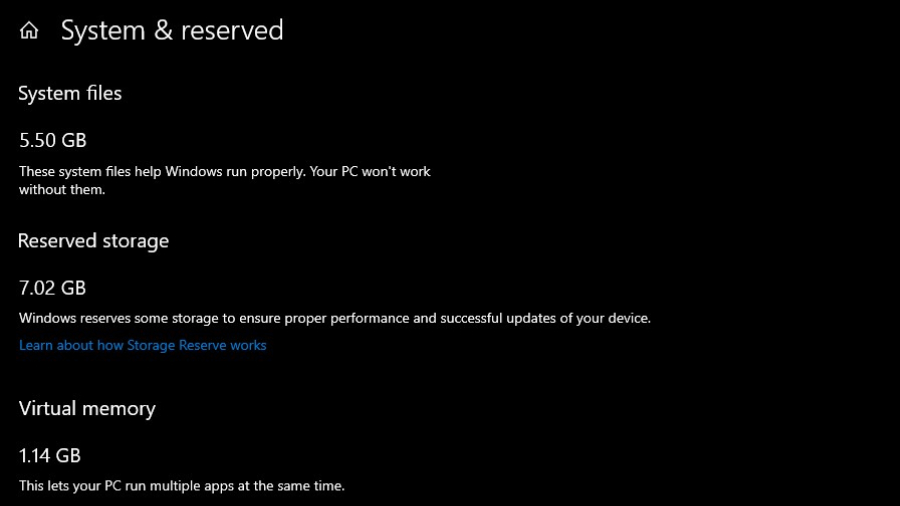Select the Virtual memory heading
Screen dimensions: 900x506
[87, 408]
